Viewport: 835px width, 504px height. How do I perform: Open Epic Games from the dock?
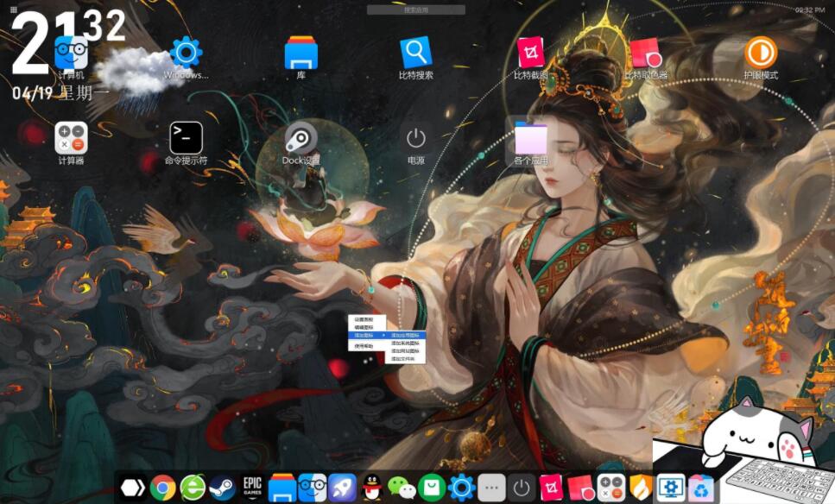coord(252,488)
